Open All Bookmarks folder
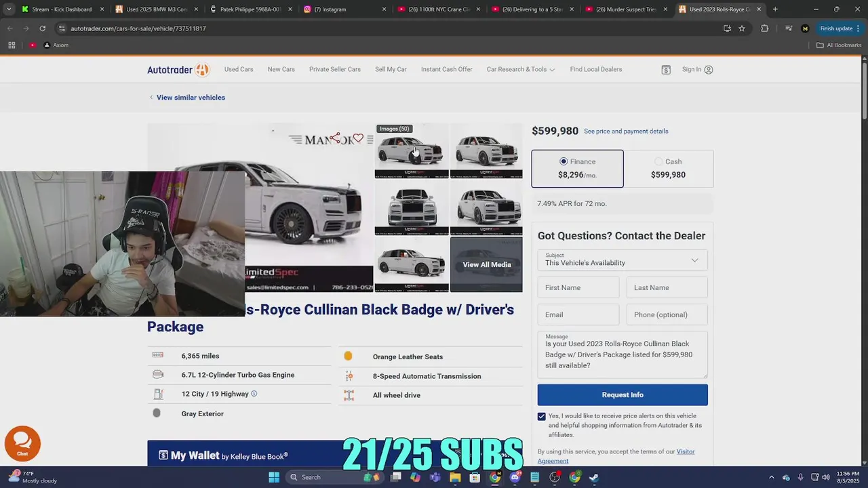The image size is (868, 488). tap(839, 45)
